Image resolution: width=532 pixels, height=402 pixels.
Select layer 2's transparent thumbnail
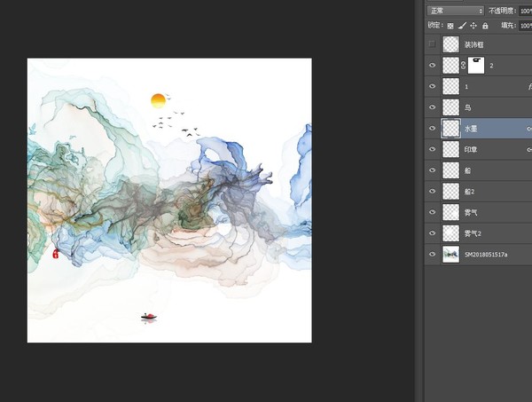[451, 65]
